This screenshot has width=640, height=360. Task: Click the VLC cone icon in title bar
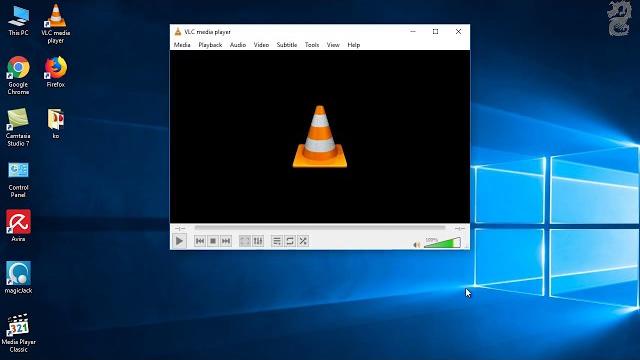(178, 31)
